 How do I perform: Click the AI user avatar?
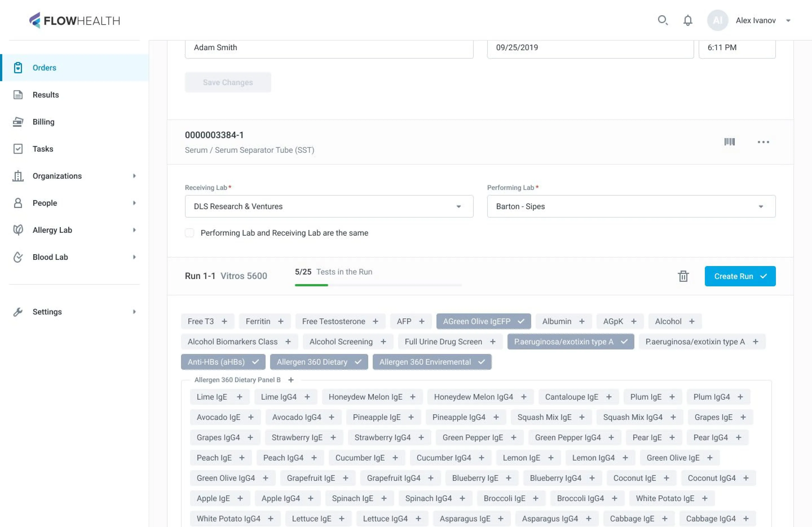[718, 21]
